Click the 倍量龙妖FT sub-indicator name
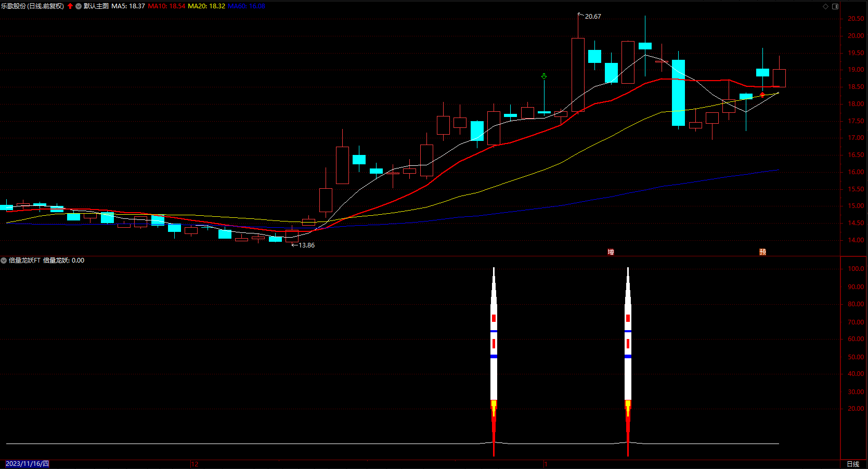The width and height of the screenshot is (868, 469). (x=24, y=260)
